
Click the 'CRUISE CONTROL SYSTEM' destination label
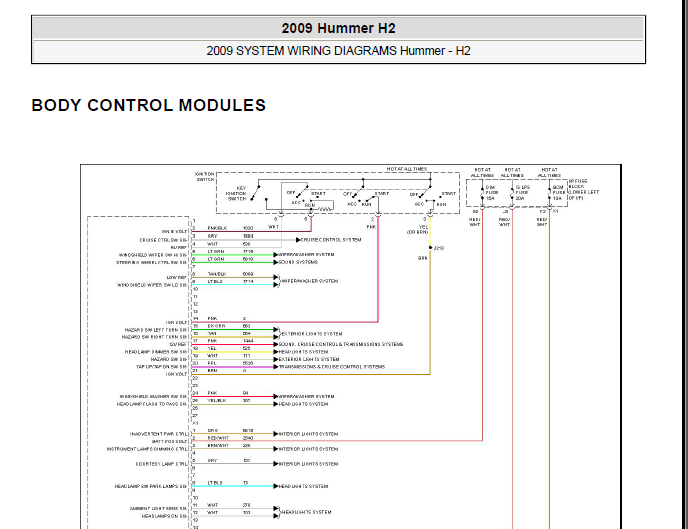[331, 240]
